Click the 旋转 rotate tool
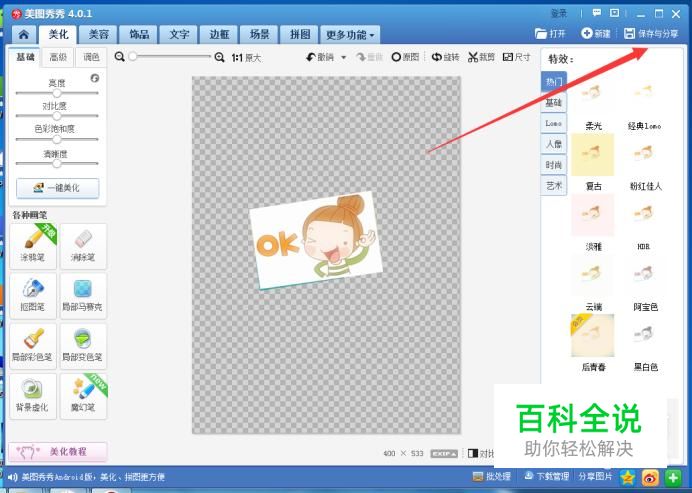Viewport: 692px width, 493px height. tap(445, 57)
